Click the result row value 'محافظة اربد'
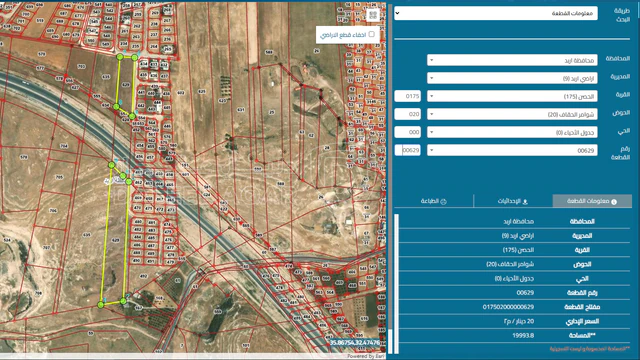640x360 pixels. coord(518,221)
